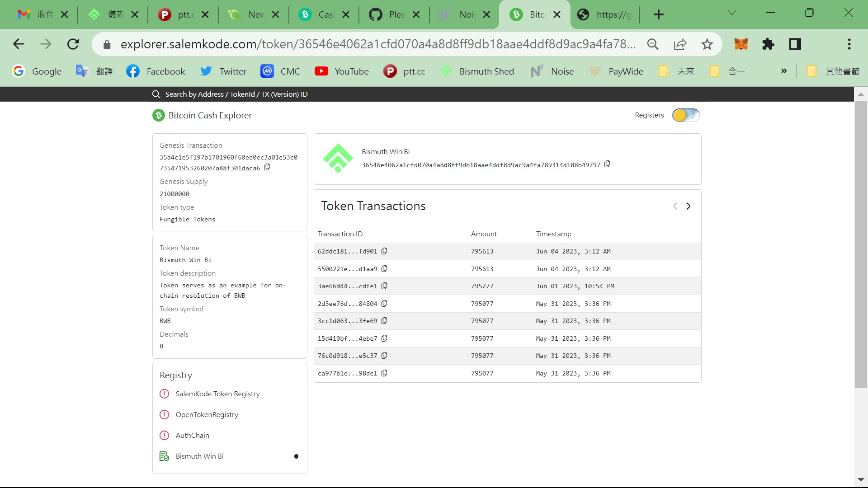Viewport: 868px width, 488px height.
Task: Copy transaction ID 76c0d918...e5c37
Action: click(384, 356)
